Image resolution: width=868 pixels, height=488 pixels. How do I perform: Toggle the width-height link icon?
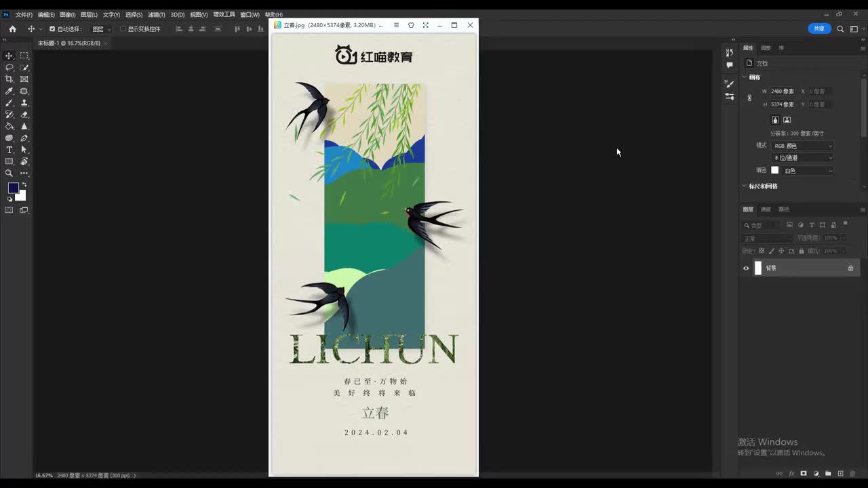[749, 98]
